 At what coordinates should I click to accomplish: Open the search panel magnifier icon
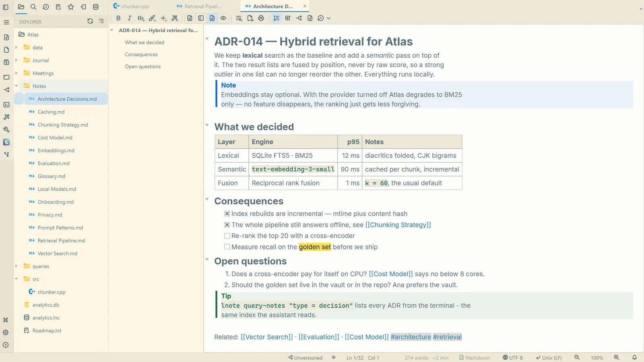point(33,7)
